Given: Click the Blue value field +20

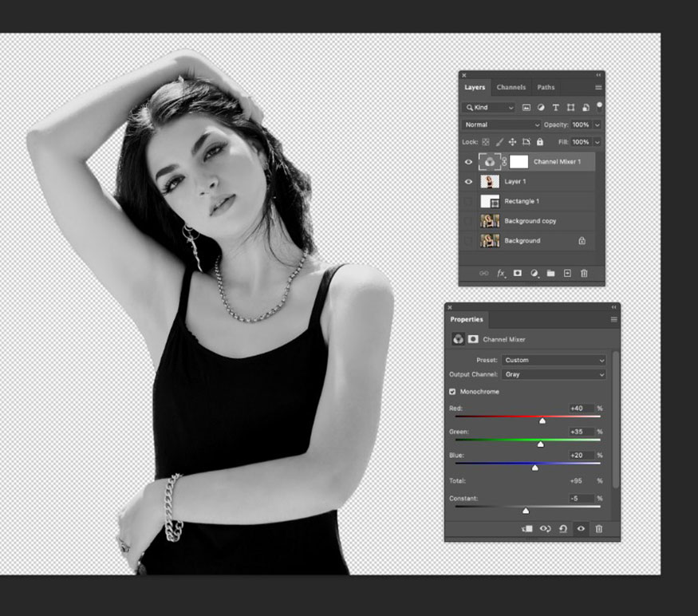Looking at the screenshot, I should 582,455.
